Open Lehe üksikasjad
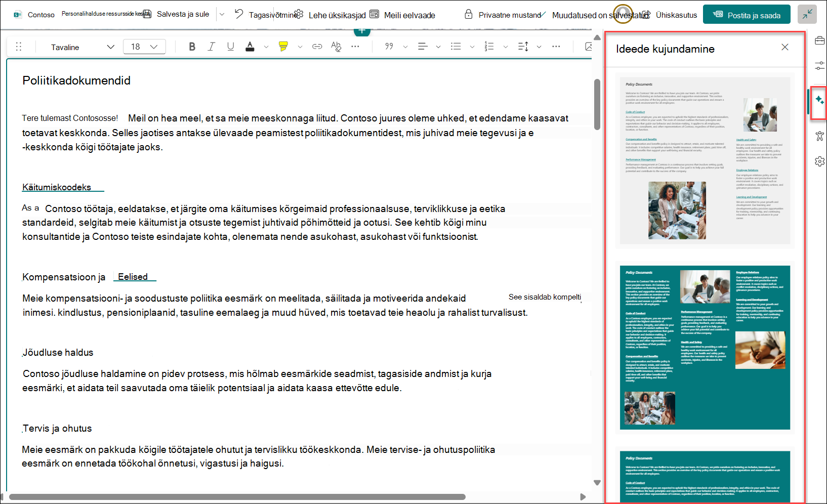 coord(330,15)
